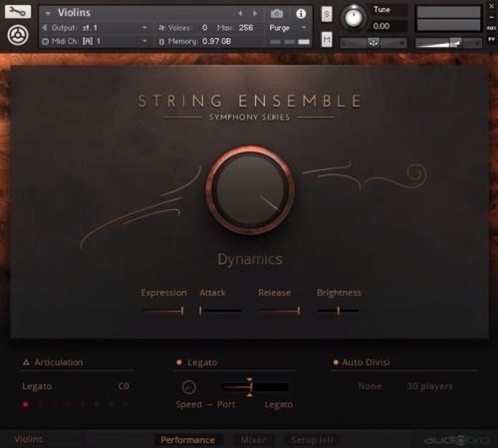Open the Output st. 1 dropdown
This screenshot has height=448, width=498.
(144, 28)
